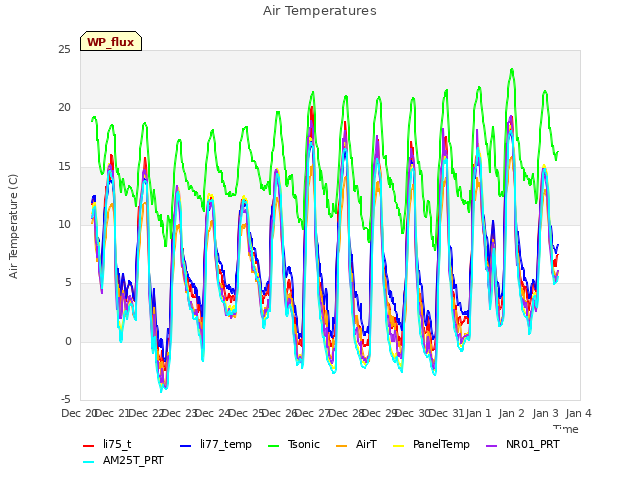Click the Dec 27 x-axis tick label
Image resolution: width=640 pixels, height=480 pixels.
(x=313, y=413)
